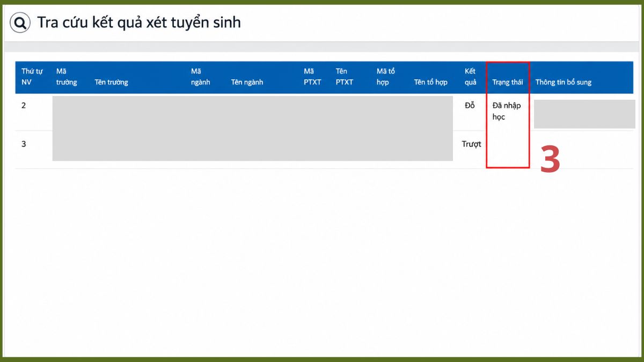The width and height of the screenshot is (644, 362).
Task: Click the 'Mã tổ hợp' column header
Action: (x=386, y=77)
